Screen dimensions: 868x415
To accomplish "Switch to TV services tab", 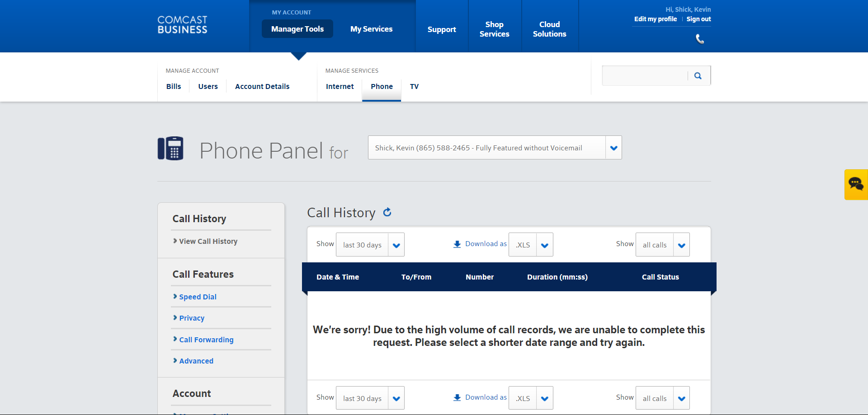I will pyautogui.click(x=415, y=86).
